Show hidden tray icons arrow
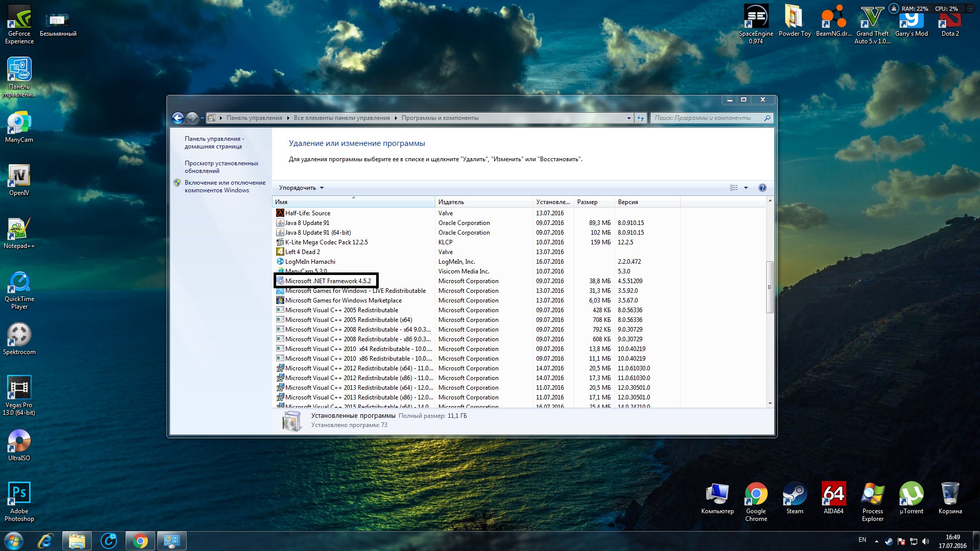The width and height of the screenshot is (980, 551). tap(876, 541)
